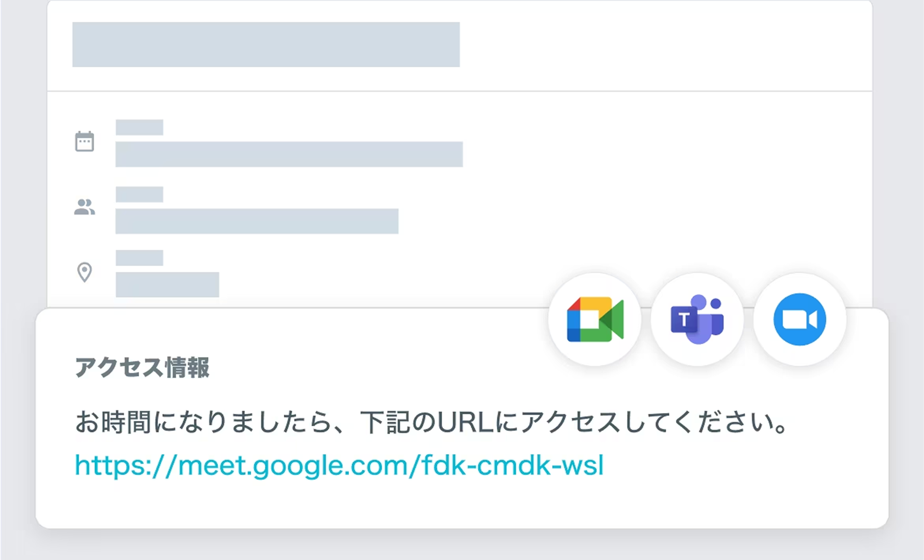The image size is (924, 560).
Task: Click the location pin icon
Action: pos(84,272)
